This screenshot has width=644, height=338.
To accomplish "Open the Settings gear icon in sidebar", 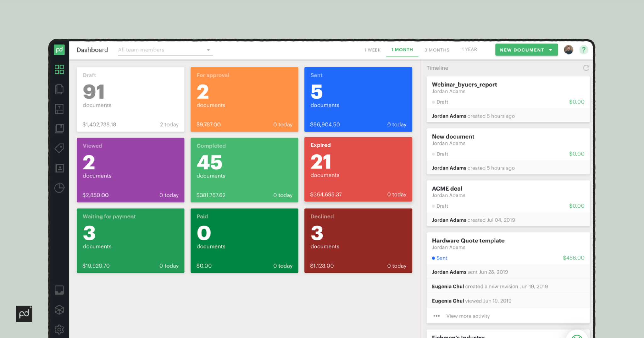I will click(59, 329).
